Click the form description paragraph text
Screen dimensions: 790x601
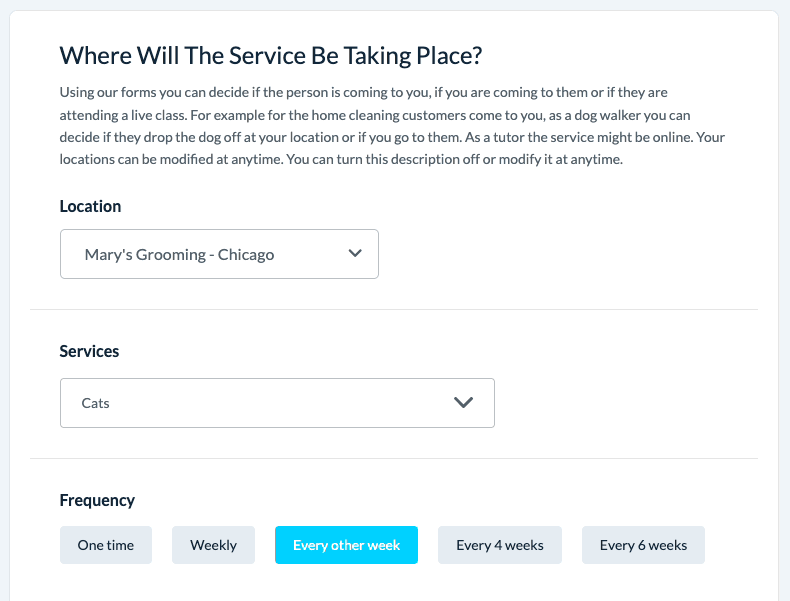(392, 126)
